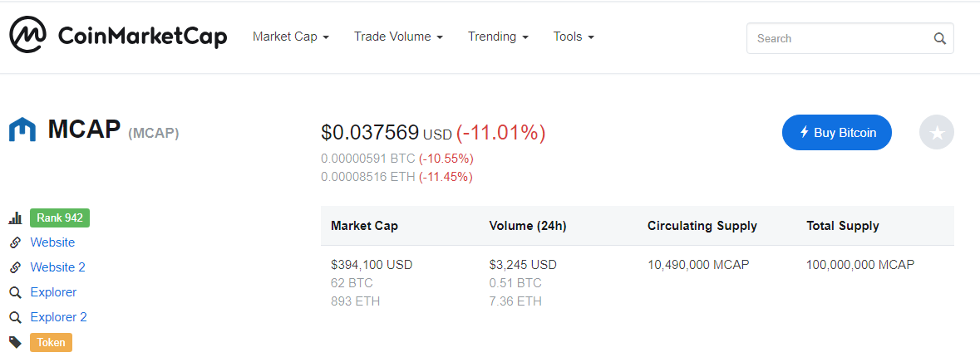This screenshot has height=362, width=980.
Task: Click the magnifier icon beside Explorer
Action: 15,292
